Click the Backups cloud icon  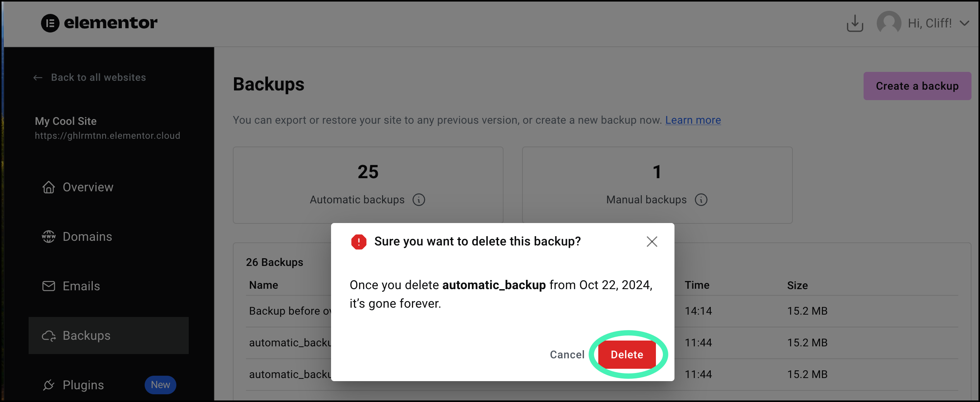coord(49,336)
